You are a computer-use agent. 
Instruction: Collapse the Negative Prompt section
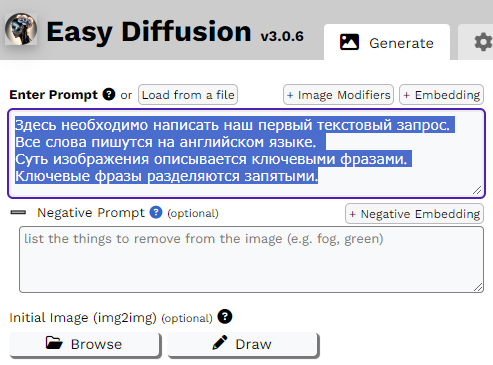(18, 212)
